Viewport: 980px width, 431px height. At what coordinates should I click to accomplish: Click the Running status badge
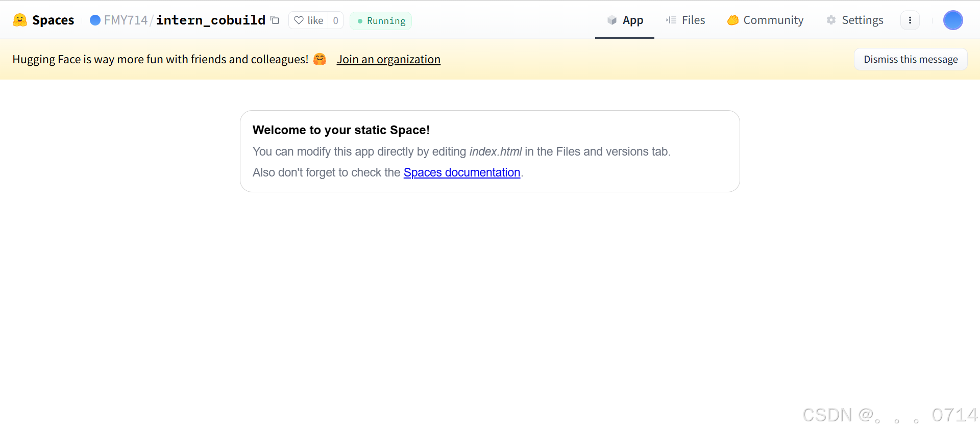click(x=381, y=21)
